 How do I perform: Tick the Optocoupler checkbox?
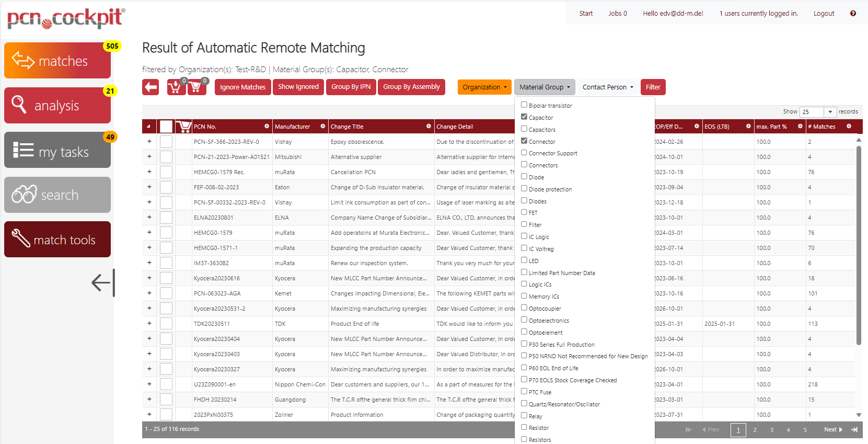click(x=524, y=308)
